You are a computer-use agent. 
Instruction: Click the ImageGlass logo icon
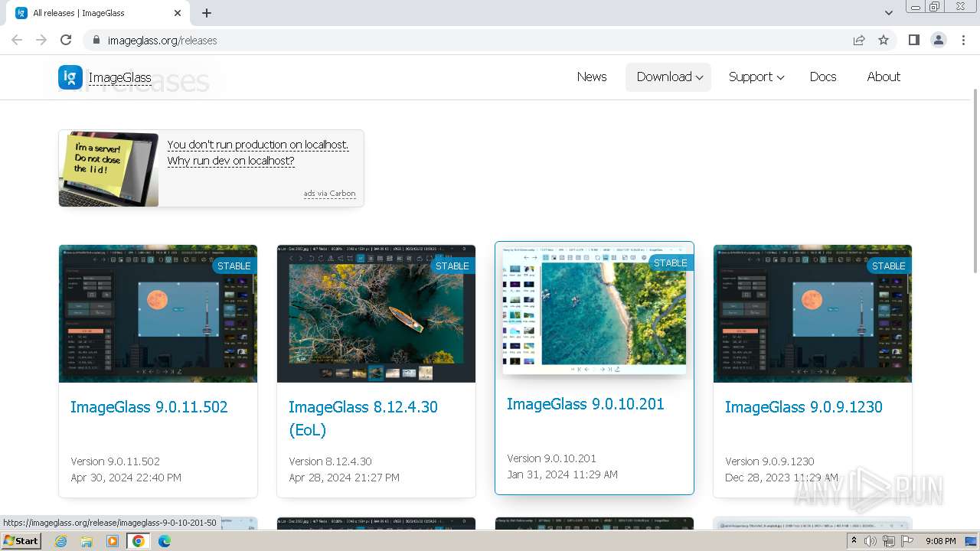pyautogui.click(x=70, y=77)
